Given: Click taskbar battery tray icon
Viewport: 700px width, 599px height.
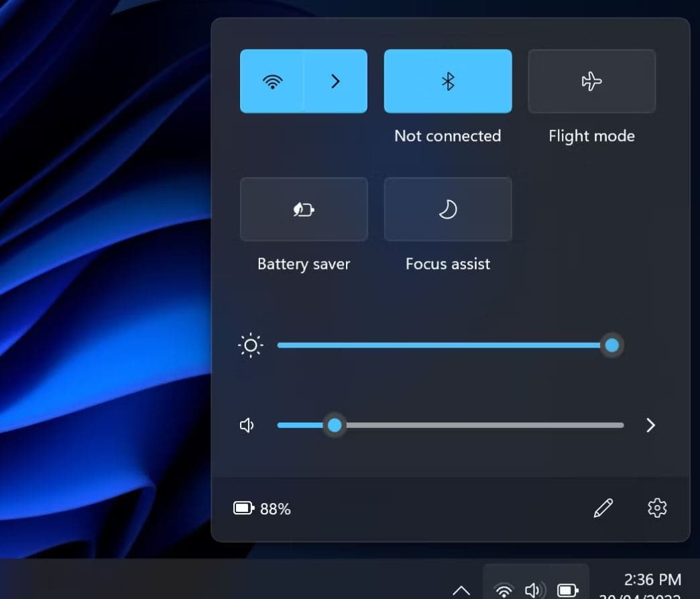Looking at the screenshot, I should [x=568, y=590].
